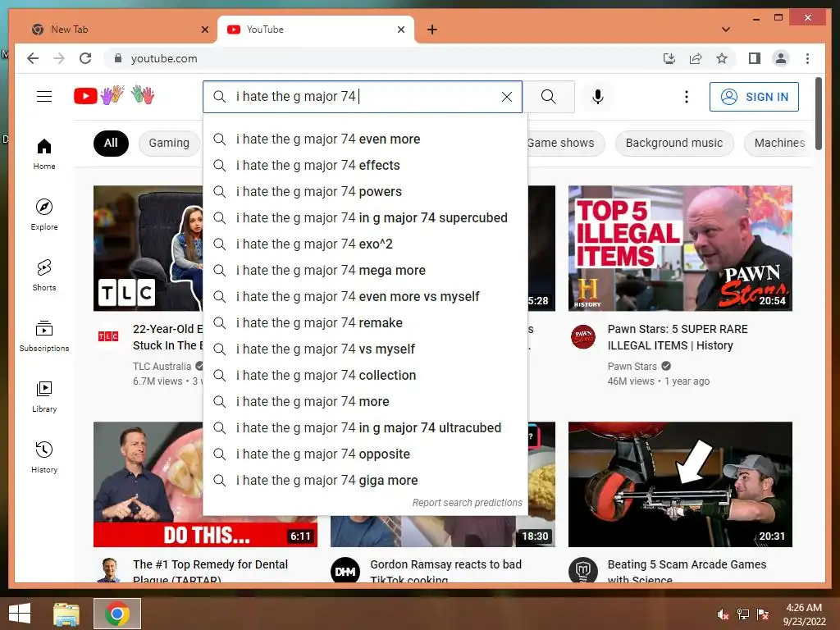
Task: Choose suggestion ending 'remake'
Action: pos(365,323)
